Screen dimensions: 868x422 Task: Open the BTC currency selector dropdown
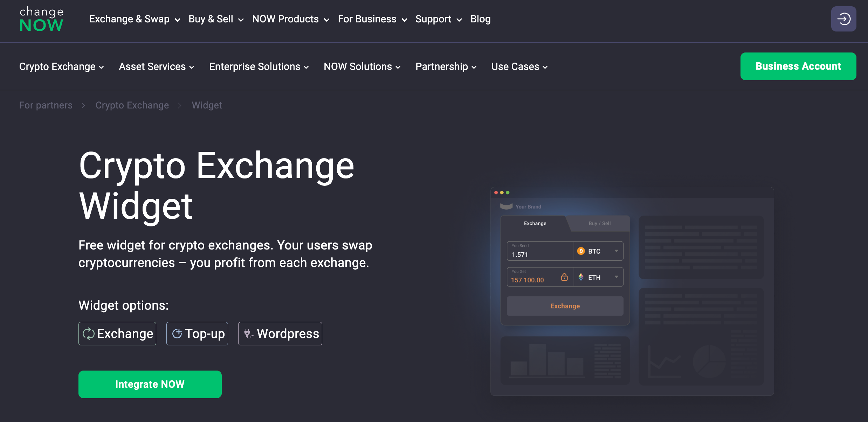coord(617,251)
